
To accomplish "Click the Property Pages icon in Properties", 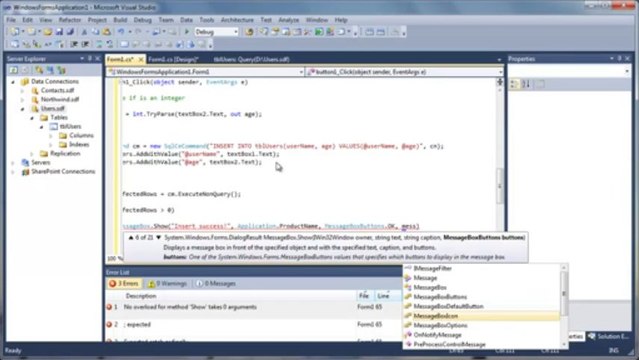I will pyautogui.click(x=540, y=84).
